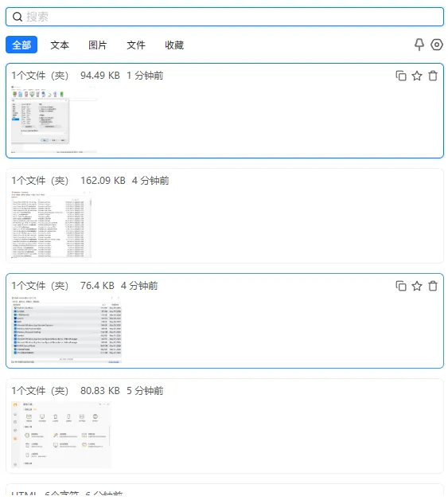Click the '80.83 KB' size text

(100, 391)
